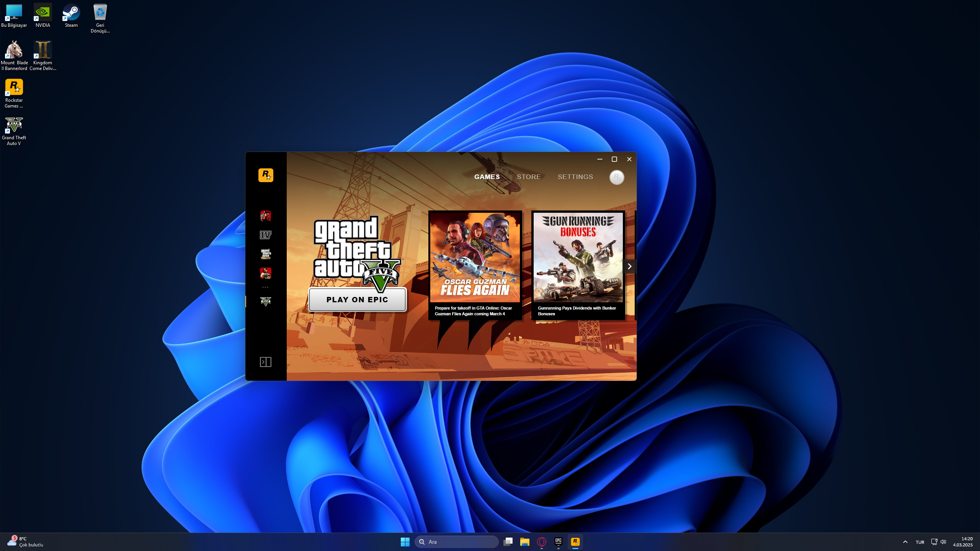Select Geri Dönüşüm recycle bin icon

coord(100,18)
